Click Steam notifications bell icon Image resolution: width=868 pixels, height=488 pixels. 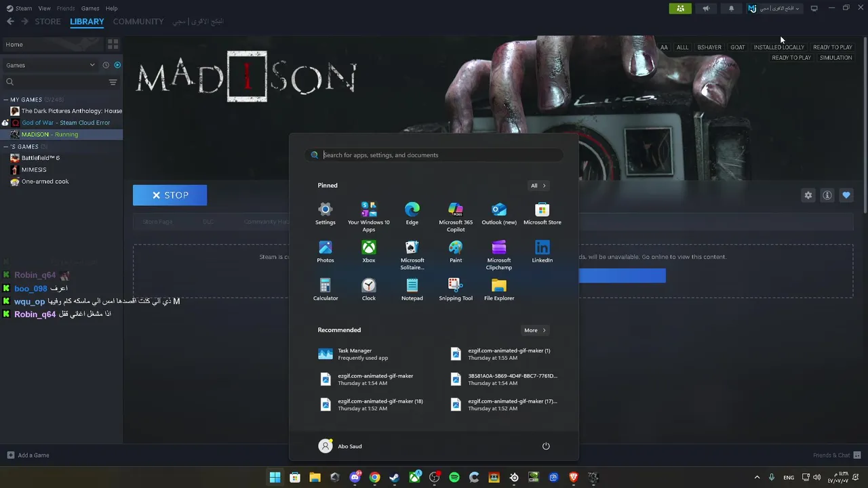click(731, 8)
